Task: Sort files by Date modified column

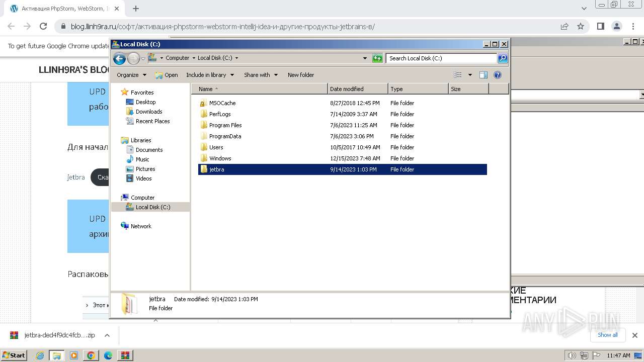Action: (x=358, y=89)
